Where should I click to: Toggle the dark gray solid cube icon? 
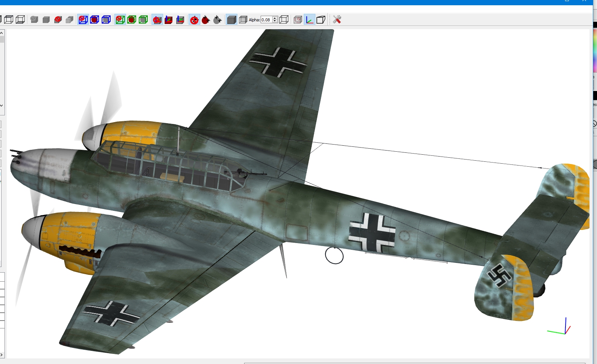point(231,19)
